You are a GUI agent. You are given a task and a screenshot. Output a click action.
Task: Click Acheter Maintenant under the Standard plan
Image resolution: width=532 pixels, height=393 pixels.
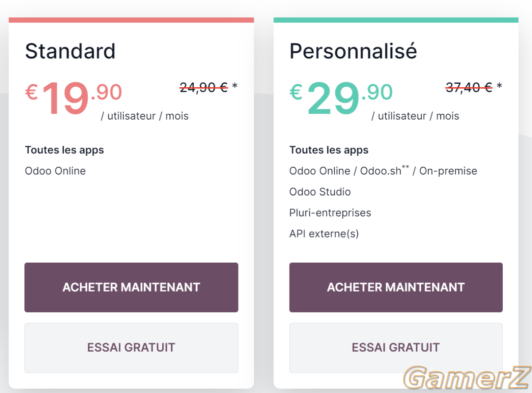point(131,288)
